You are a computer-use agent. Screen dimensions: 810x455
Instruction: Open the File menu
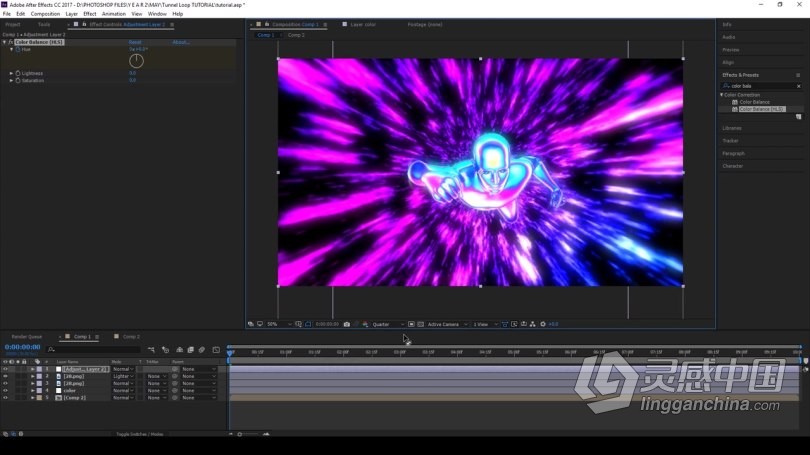(x=7, y=14)
